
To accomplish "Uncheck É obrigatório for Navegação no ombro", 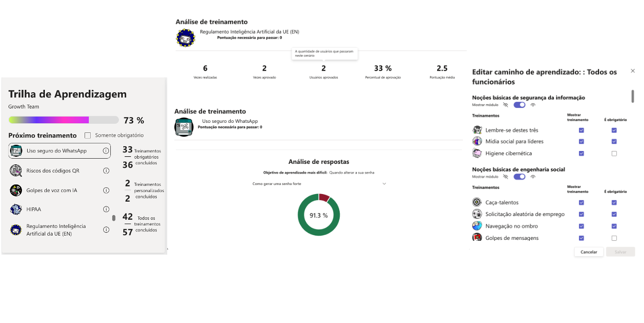I will point(614,226).
